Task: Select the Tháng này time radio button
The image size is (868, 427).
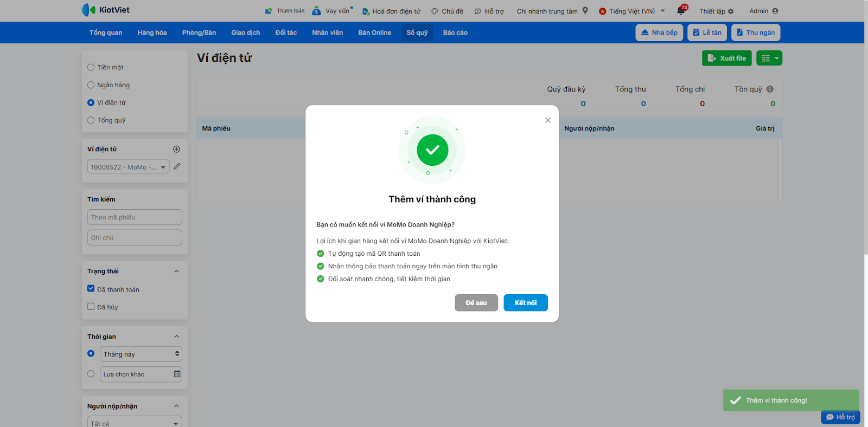Action: pyautogui.click(x=91, y=353)
